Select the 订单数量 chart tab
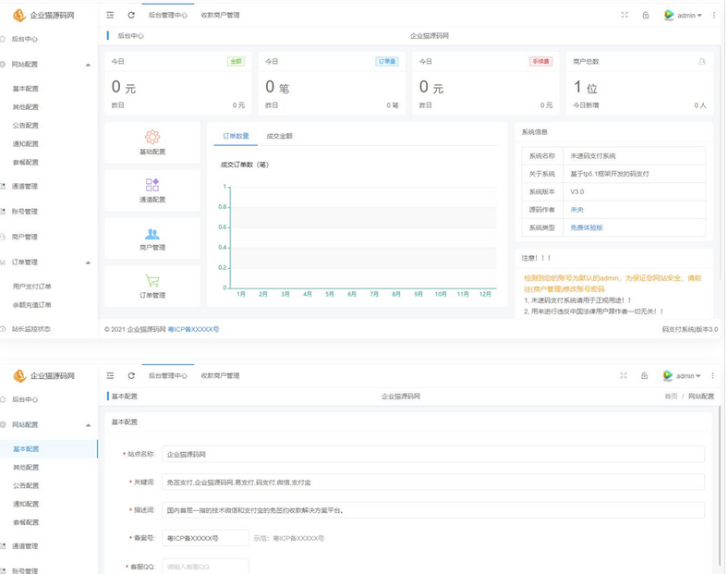Image resolution: width=728 pixels, height=574 pixels. coord(236,136)
